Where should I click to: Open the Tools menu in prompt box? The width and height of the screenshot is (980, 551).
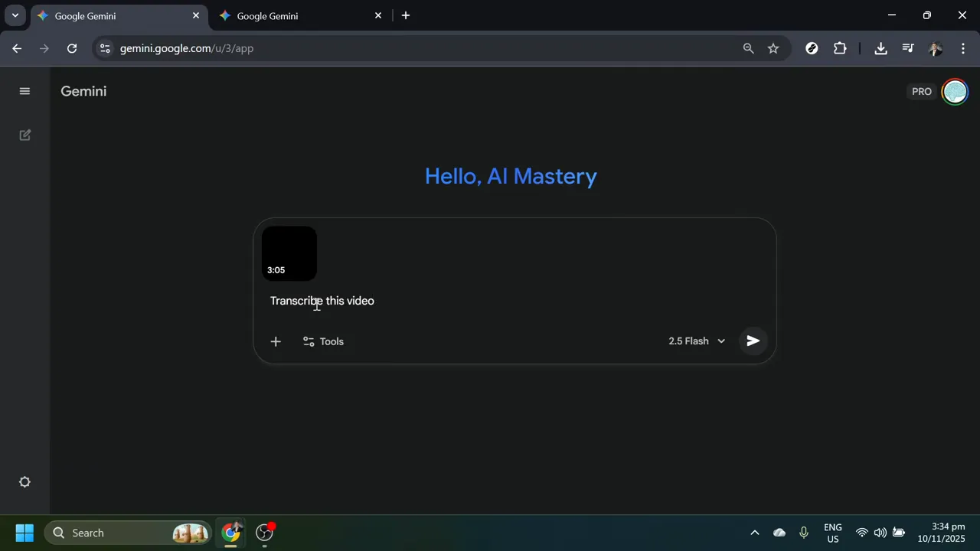point(323,341)
